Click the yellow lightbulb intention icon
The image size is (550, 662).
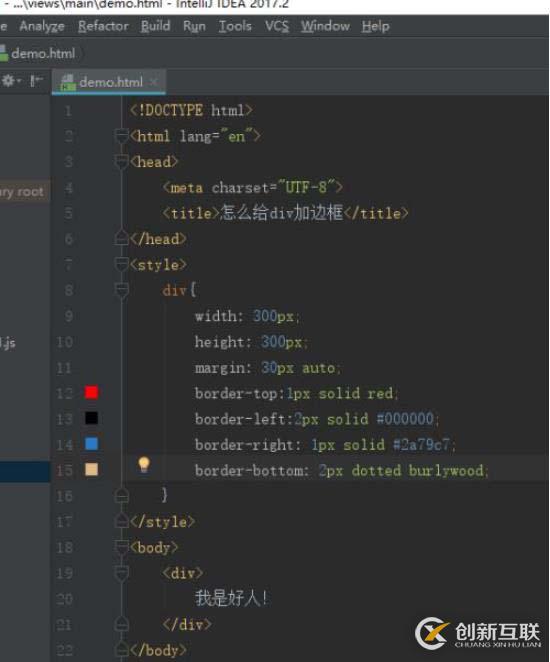(x=144, y=464)
